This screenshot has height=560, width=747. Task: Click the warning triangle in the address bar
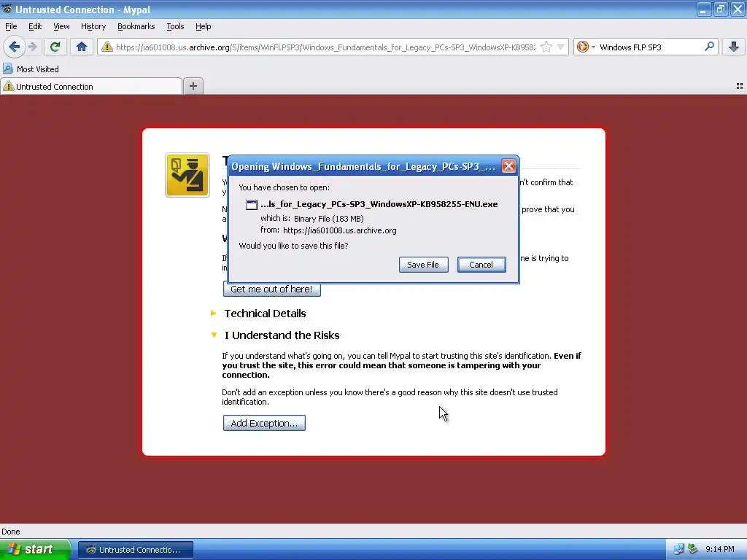pos(107,47)
